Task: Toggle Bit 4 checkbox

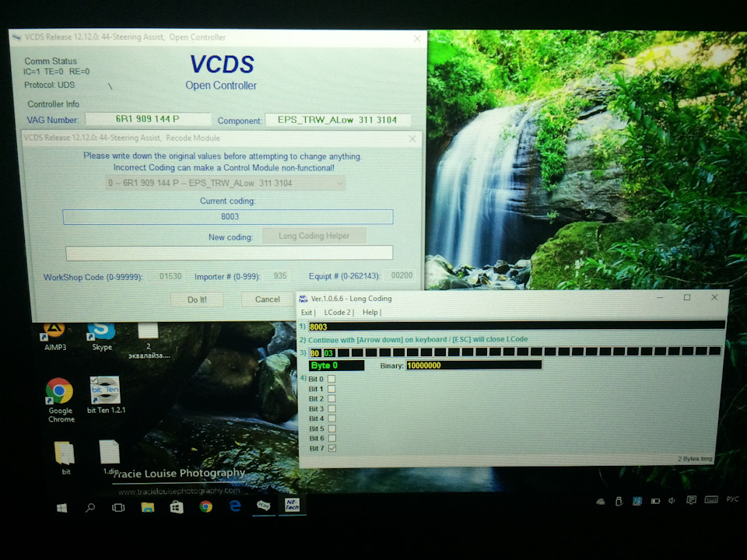Action: [332, 418]
